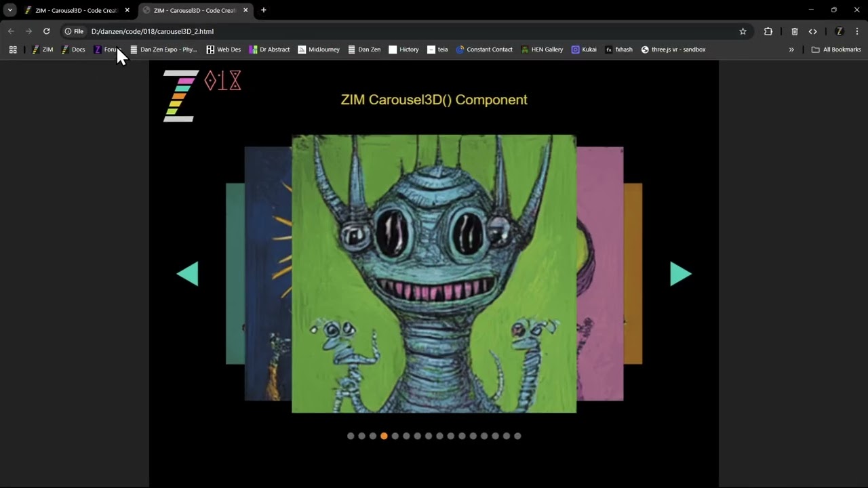Click the angle-brackets code extension icon
This screenshot has width=868, height=488.
pyautogui.click(x=813, y=31)
